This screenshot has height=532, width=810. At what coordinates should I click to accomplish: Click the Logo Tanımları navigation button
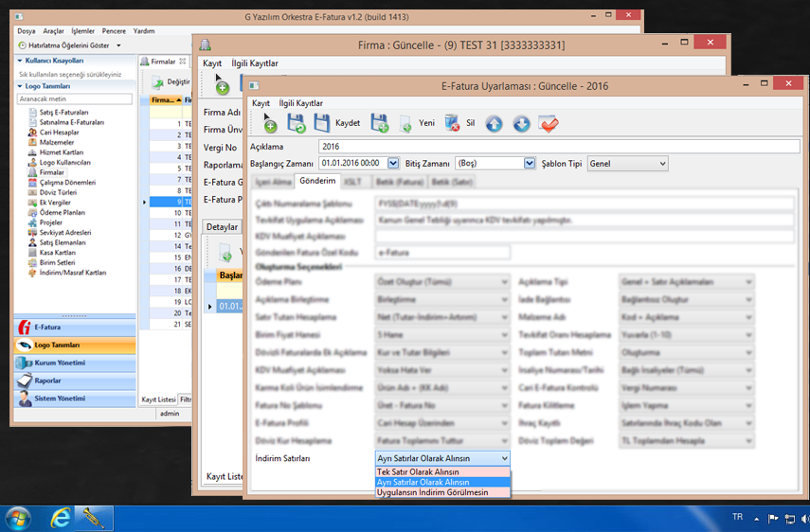tap(75, 346)
